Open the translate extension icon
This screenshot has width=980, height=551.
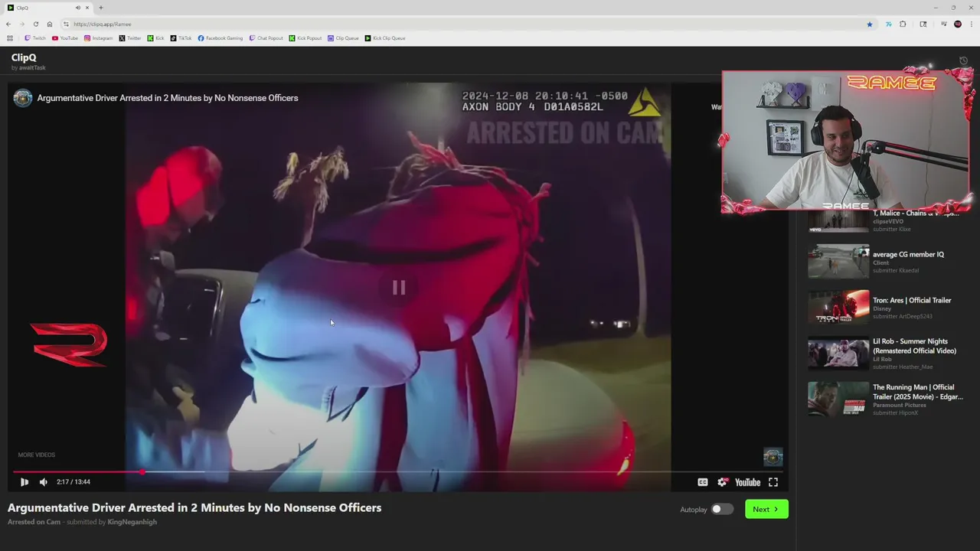(888, 24)
